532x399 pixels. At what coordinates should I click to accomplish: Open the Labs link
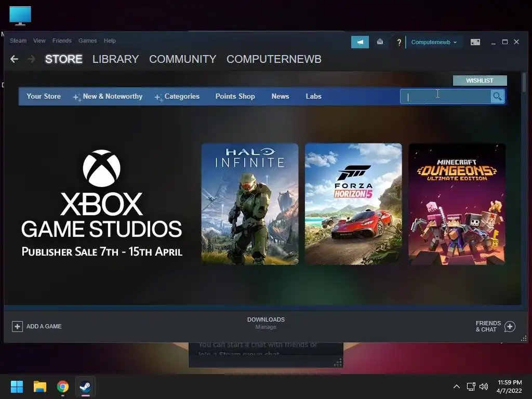tap(313, 96)
